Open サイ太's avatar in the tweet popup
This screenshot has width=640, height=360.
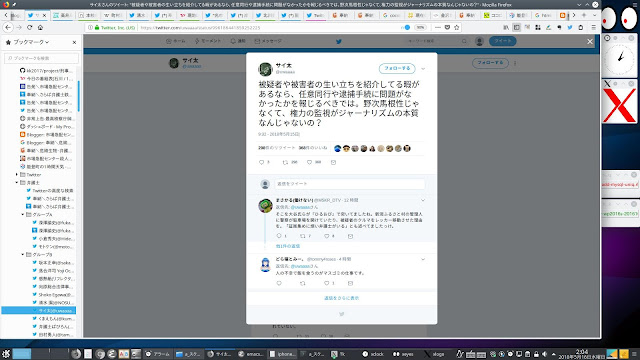[265, 69]
